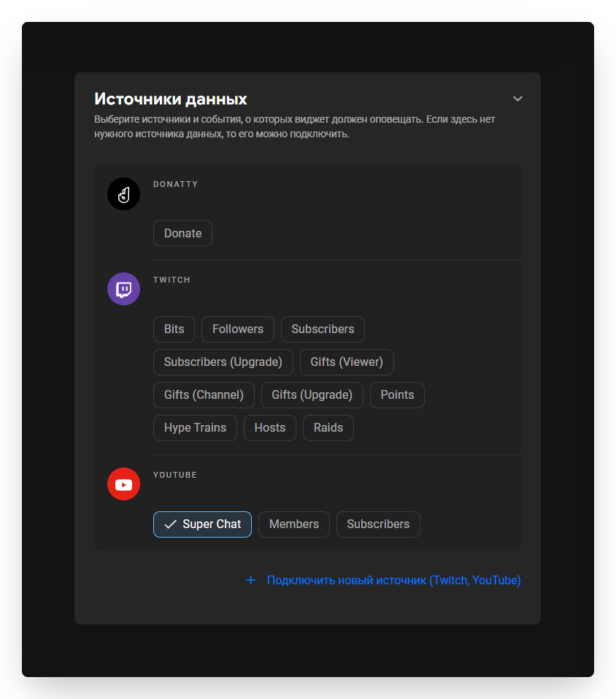616x699 pixels.
Task: Select the Twitch Bits event chip
Action: (174, 329)
